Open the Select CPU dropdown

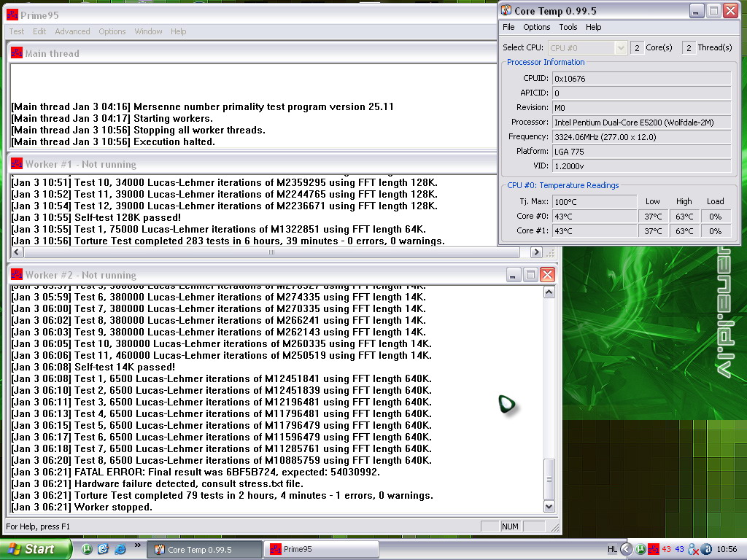click(x=587, y=47)
